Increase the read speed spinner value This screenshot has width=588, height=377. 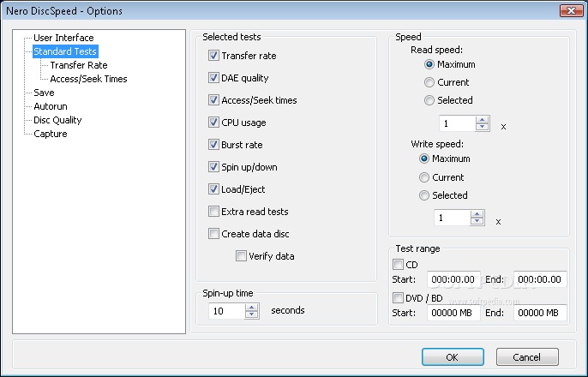click(x=483, y=120)
